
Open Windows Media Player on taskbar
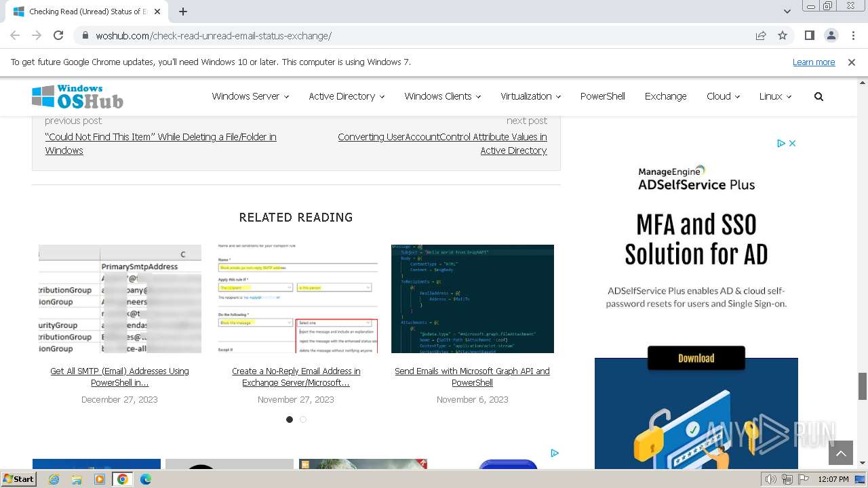pyautogui.click(x=100, y=479)
